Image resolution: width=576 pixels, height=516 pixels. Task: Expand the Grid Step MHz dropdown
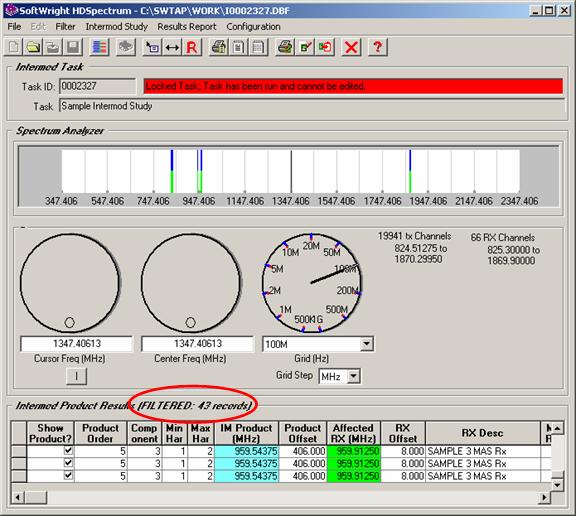pos(353,376)
